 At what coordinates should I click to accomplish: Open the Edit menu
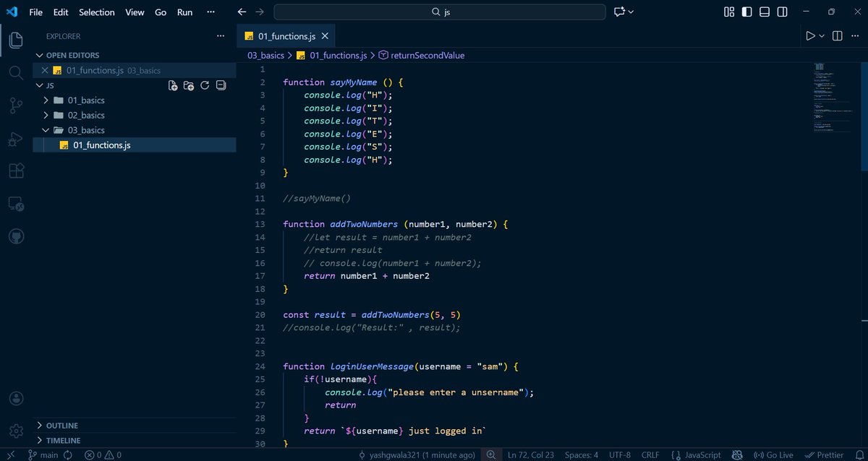click(x=61, y=12)
